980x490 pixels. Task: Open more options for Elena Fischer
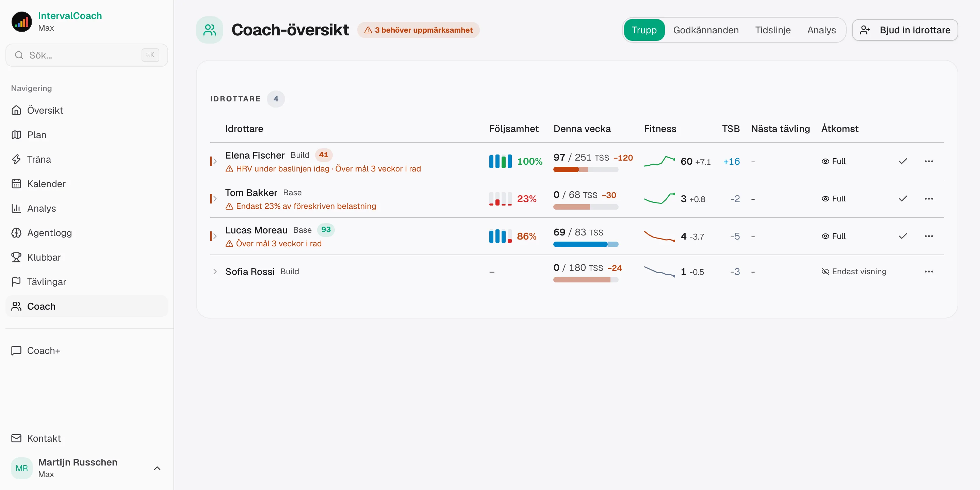pos(929,161)
